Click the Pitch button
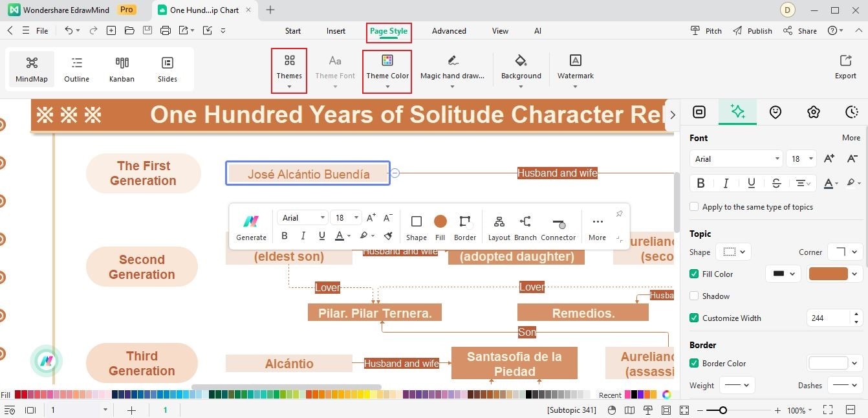 click(x=706, y=30)
